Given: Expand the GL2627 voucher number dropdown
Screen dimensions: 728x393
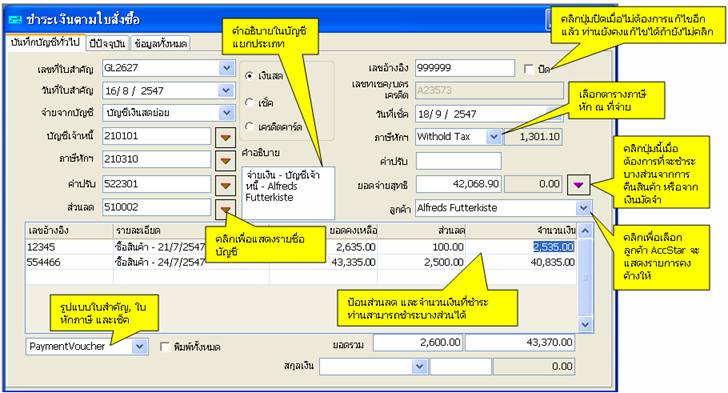Looking at the screenshot, I should [226, 68].
